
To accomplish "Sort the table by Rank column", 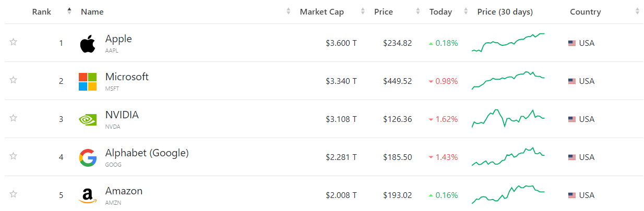I will (42, 11).
